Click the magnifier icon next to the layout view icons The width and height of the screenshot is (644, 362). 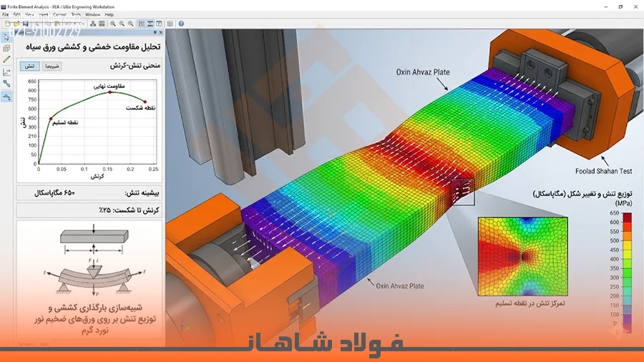[x=131, y=24]
